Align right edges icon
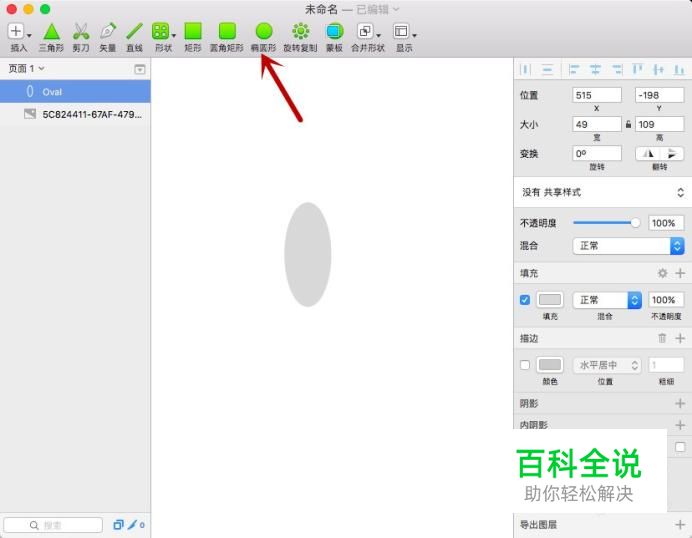Viewport: 692px width, 538px height. pos(617,69)
